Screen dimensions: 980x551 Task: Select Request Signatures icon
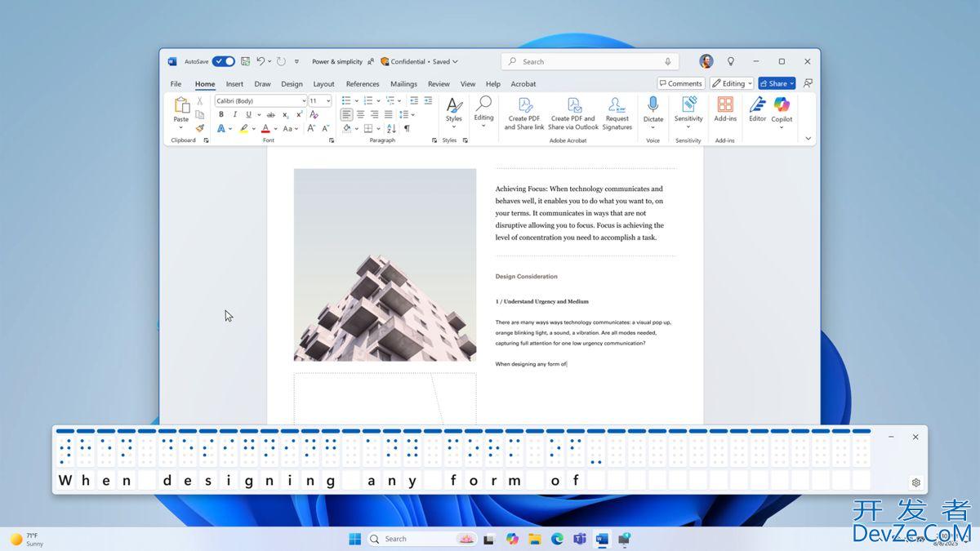pos(617,104)
